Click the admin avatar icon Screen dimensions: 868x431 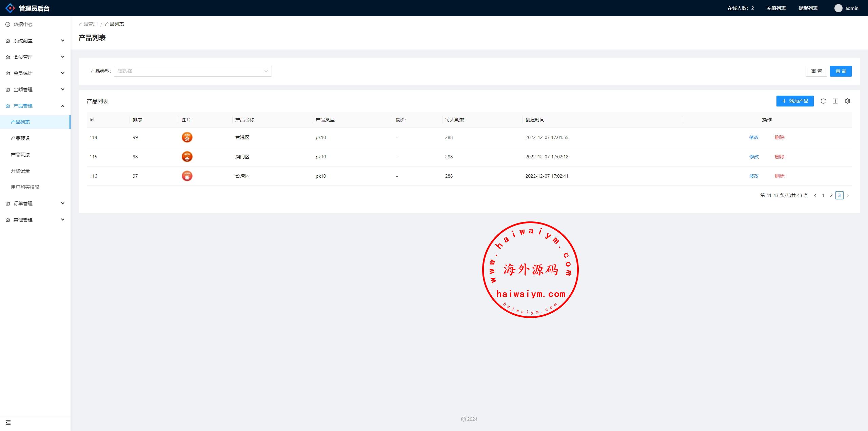[838, 8]
